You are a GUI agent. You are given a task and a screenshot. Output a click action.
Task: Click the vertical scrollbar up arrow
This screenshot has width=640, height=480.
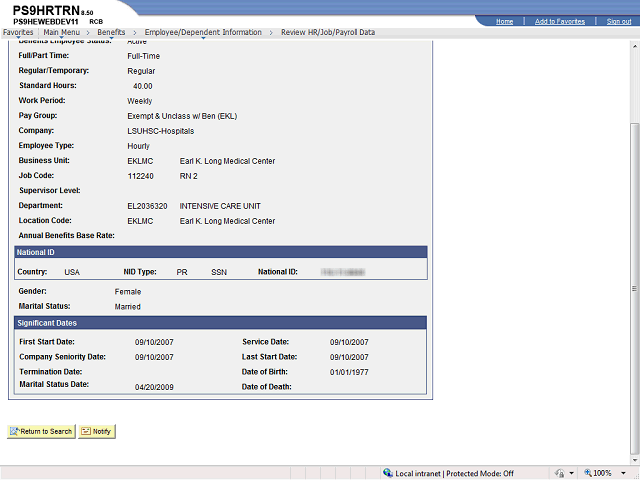(x=635, y=46)
